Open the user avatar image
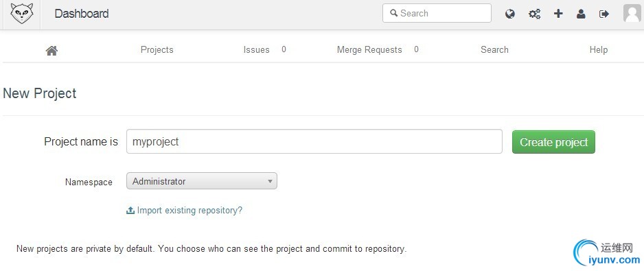Image resolution: width=644 pixels, height=271 pixels. (632, 13)
